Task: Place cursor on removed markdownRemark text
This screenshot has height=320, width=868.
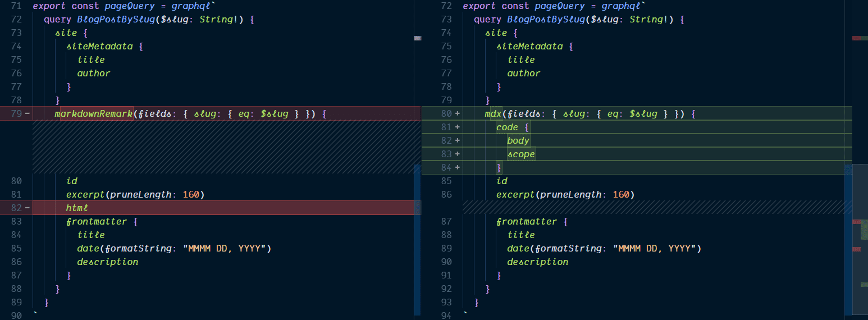Action: tap(93, 114)
